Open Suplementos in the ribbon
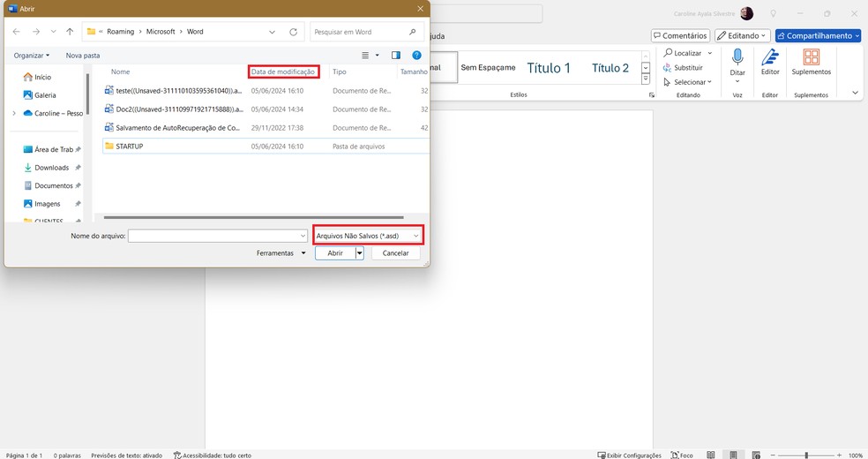The image size is (868, 459). [x=811, y=62]
